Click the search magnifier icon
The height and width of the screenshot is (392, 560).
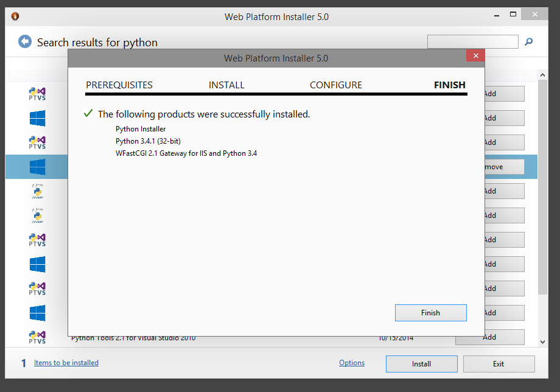pos(528,42)
